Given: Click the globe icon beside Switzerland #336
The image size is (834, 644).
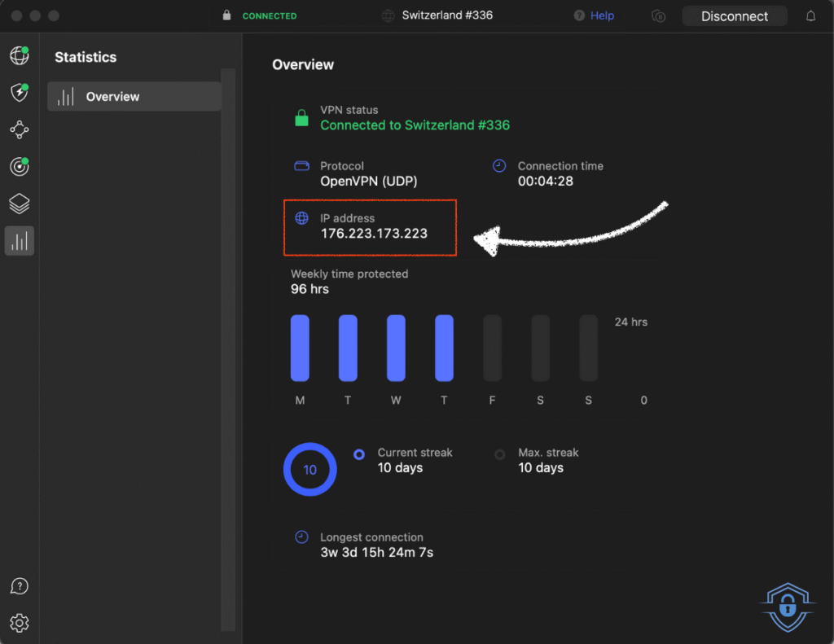Looking at the screenshot, I should 388,16.
